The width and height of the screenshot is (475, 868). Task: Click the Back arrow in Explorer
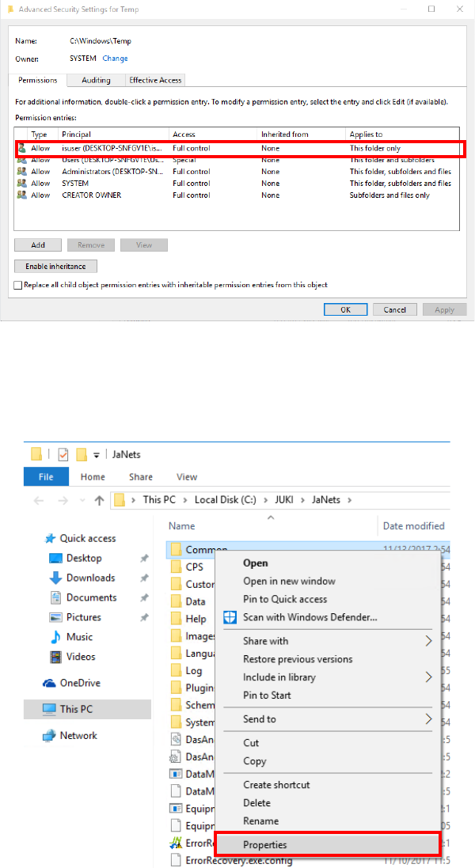pyautogui.click(x=39, y=500)
